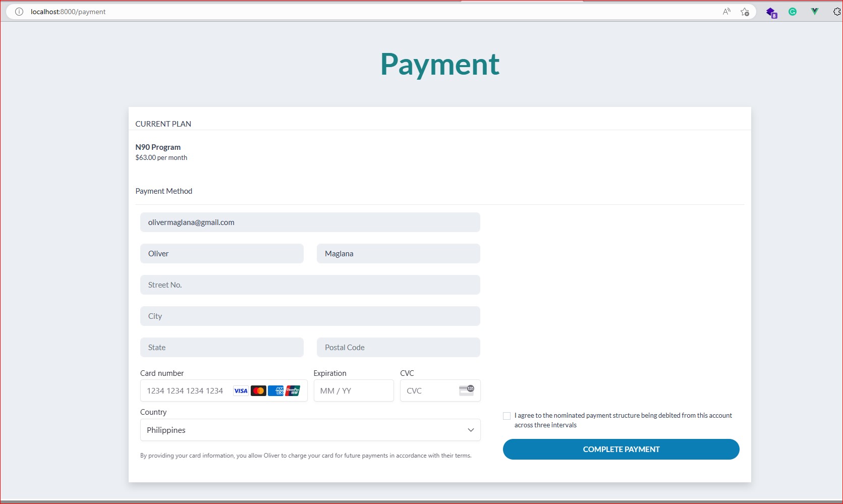Focus the MM / YY expiration field
Screen dimensions: 843x504
pos(353,390)
